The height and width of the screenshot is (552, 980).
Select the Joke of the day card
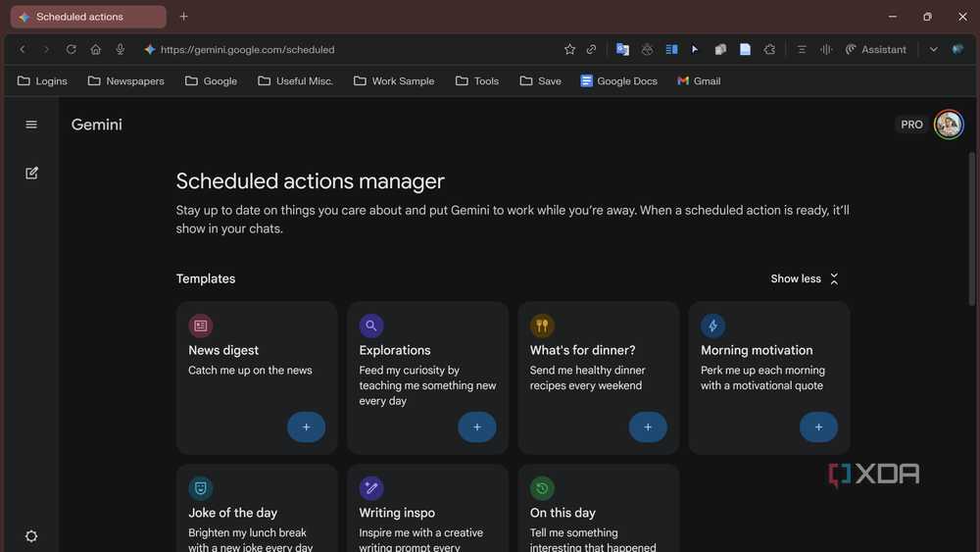(x=257, y=508)
